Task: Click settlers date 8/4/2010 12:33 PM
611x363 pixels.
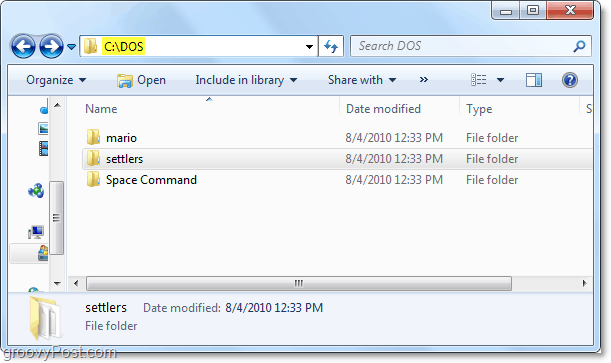Action: click(x=394, y=159)
